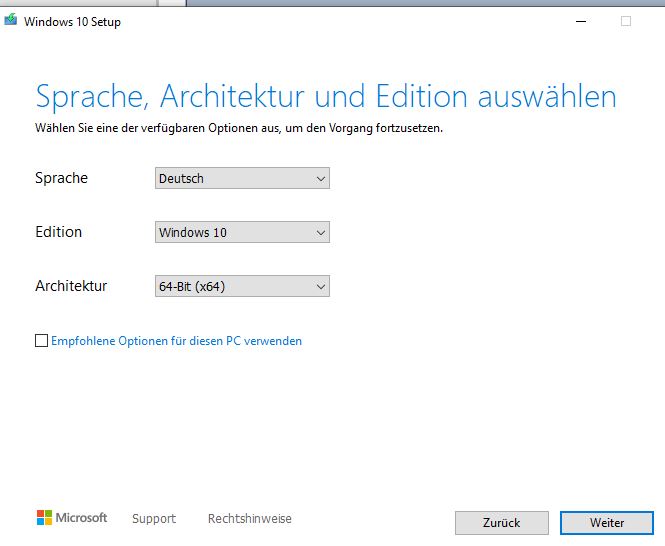Click the 'Edition' field label

[59, 232]
